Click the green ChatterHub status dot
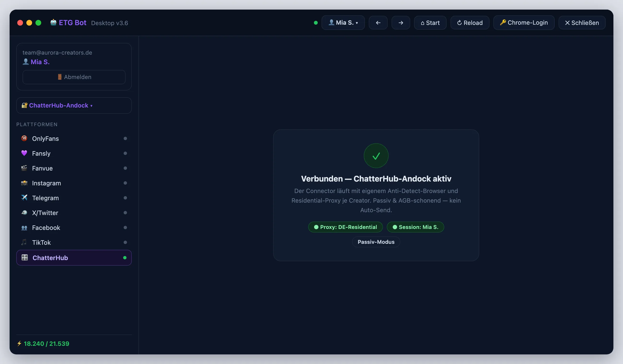 pos(125,258)
